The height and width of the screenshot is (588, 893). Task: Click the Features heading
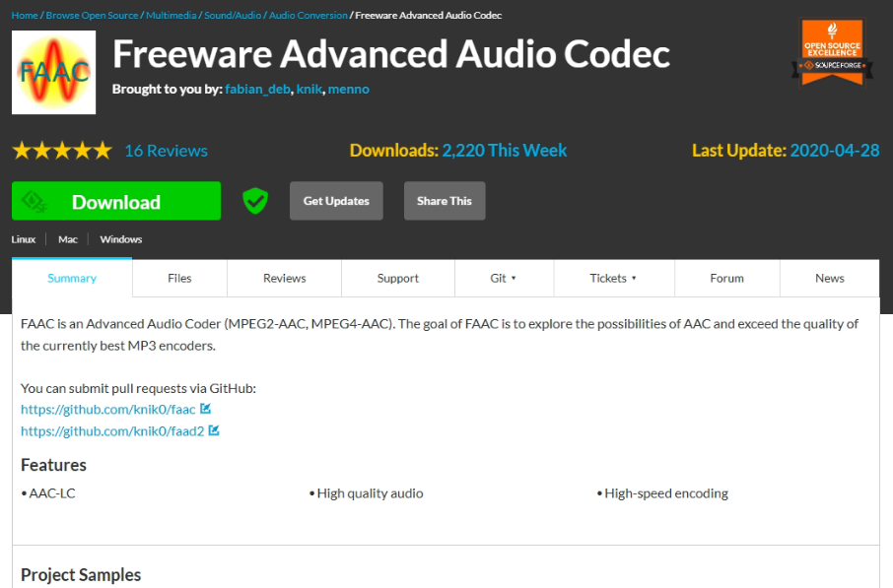53,465
